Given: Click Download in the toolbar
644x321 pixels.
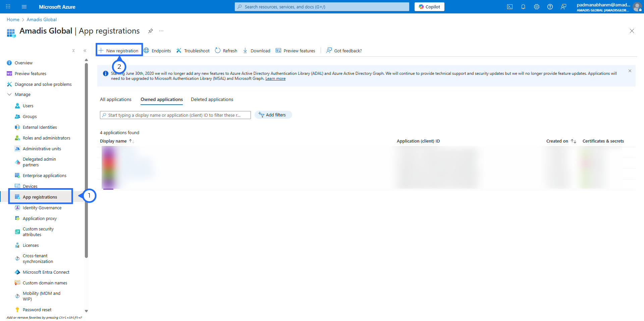Looking at the screenshot, I should (x=257, y=51).
